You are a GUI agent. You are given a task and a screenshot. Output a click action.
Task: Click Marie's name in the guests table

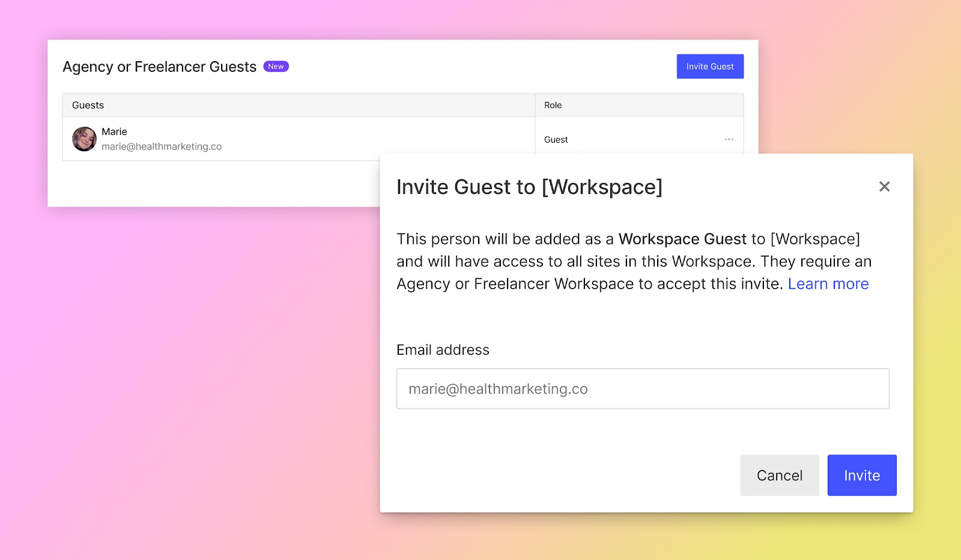(x=114, y=131)
